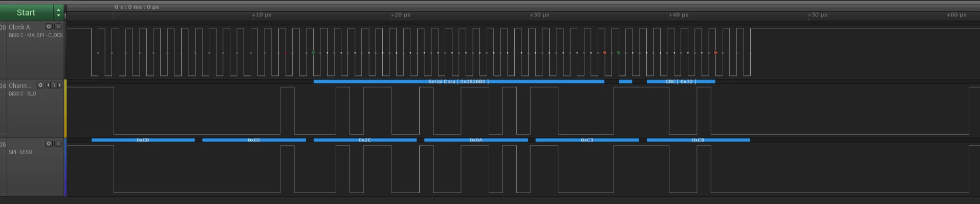
Task: Click the +30 µs timeline tick label
Action: click(x=540, y=15)
